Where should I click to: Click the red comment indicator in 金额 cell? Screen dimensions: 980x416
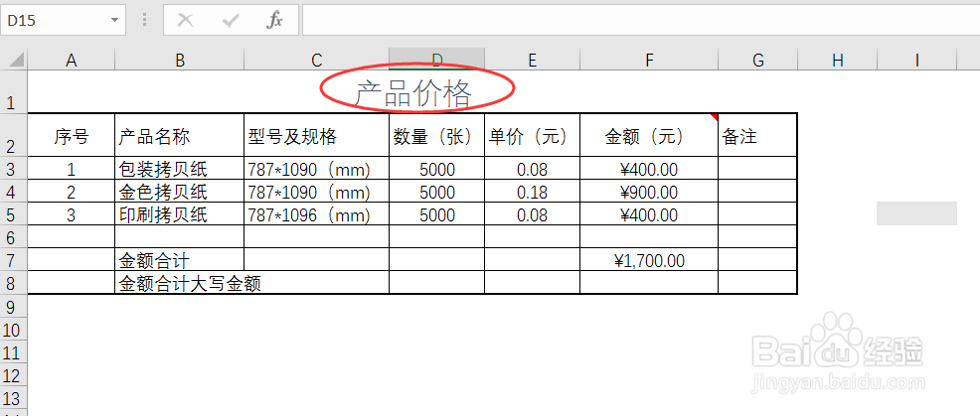coord(715,117)
